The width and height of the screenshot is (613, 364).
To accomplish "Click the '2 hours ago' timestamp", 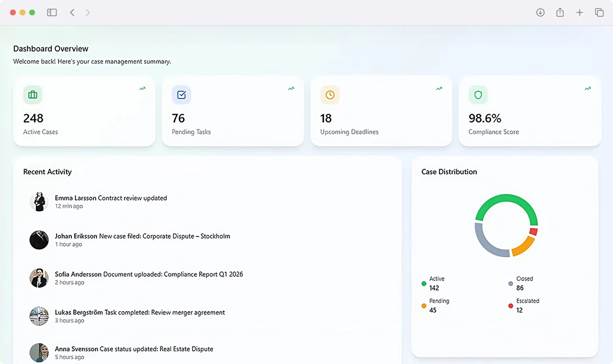I will (69, 283).
